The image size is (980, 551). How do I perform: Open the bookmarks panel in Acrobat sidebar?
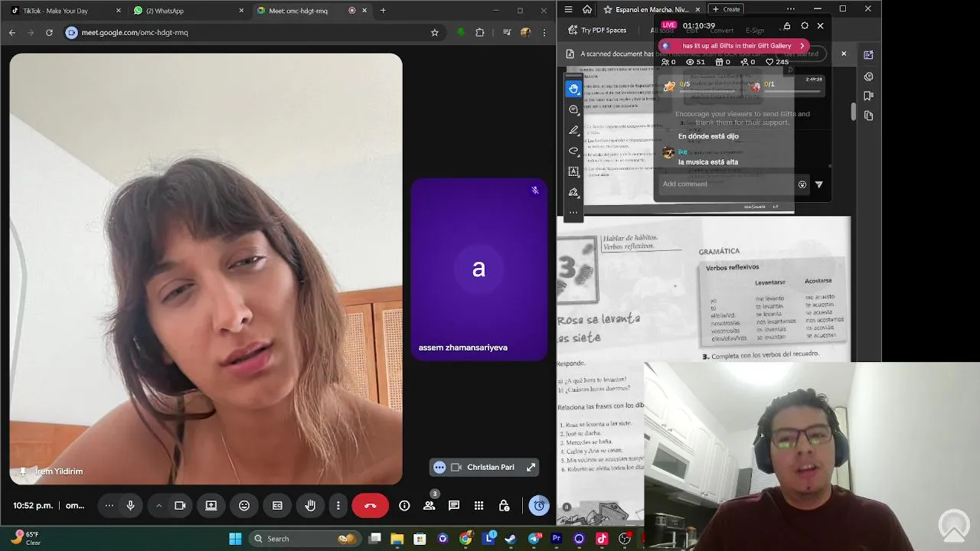pos(868,96)
